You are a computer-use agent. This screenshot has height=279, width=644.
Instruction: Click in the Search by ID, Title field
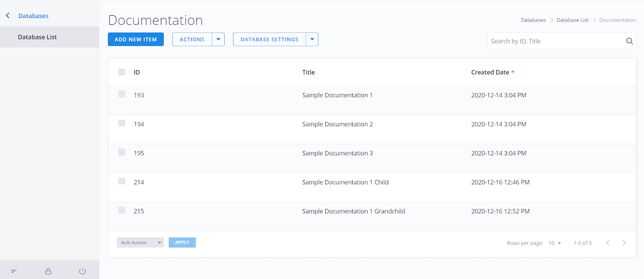(x=555, y=41)
